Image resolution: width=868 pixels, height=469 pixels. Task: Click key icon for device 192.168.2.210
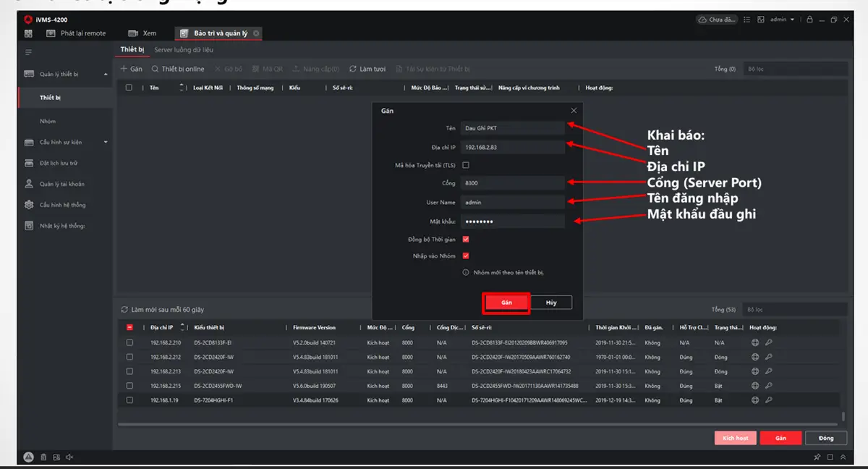click(769, 342)
